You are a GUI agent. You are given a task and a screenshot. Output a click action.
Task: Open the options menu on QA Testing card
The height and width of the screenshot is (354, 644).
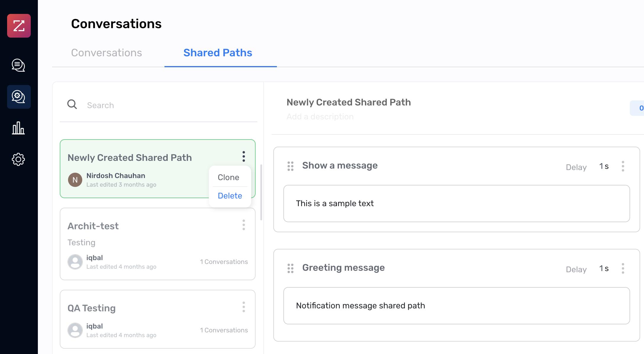244,307
